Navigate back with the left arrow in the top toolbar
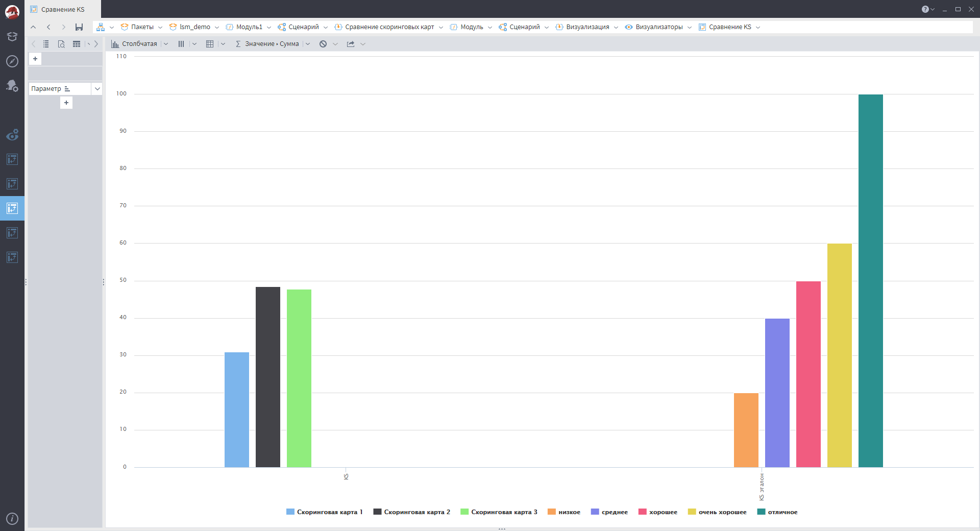 point(48,27)
